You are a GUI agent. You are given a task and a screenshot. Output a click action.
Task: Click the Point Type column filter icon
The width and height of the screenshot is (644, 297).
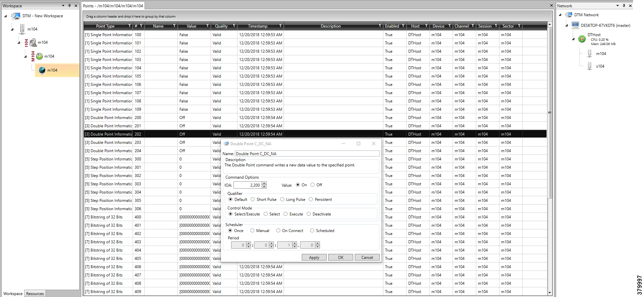click(130, 26)
